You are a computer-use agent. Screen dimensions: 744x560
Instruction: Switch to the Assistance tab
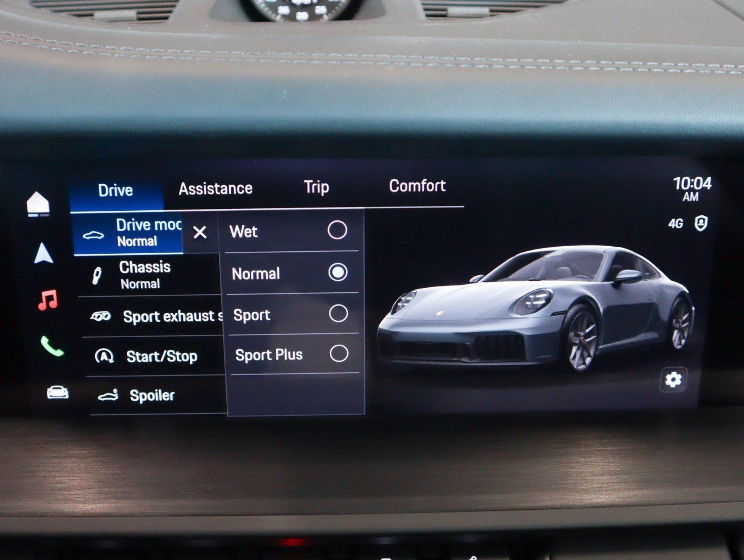pyautogui.click(x=215, y=189)
